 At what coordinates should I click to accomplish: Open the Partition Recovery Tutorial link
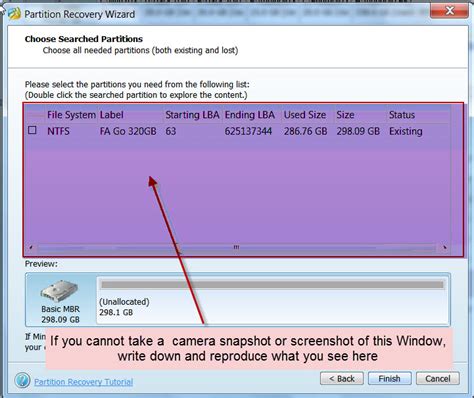point(83,382)
